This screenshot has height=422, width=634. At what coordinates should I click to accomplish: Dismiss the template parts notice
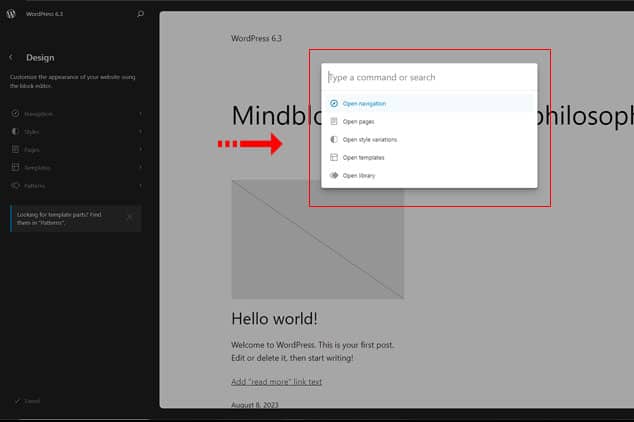(130, 218)
